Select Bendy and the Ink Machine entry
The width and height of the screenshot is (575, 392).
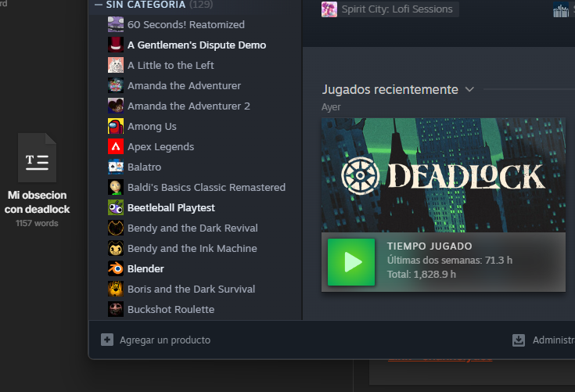(192, 248)
